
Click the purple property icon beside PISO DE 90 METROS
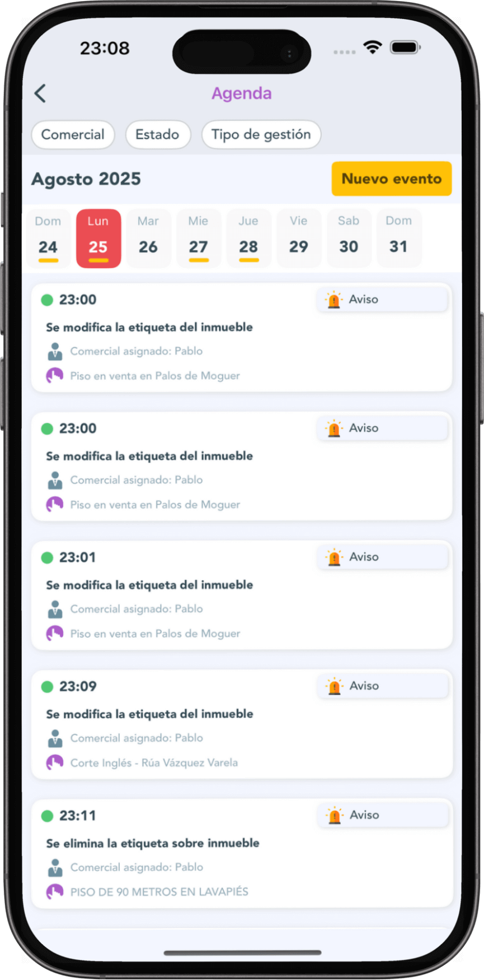coord(54,892)
